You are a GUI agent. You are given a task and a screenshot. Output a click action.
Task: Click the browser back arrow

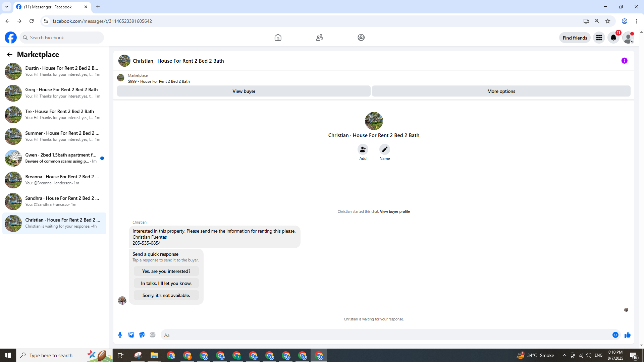(x=7, y=21)
